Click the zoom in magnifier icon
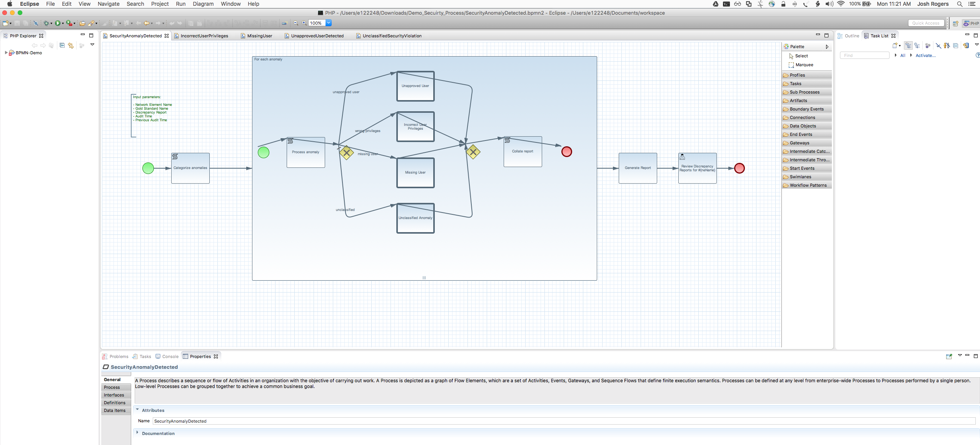Viewport: 980px width, 445px height. (x=304, y=23)
